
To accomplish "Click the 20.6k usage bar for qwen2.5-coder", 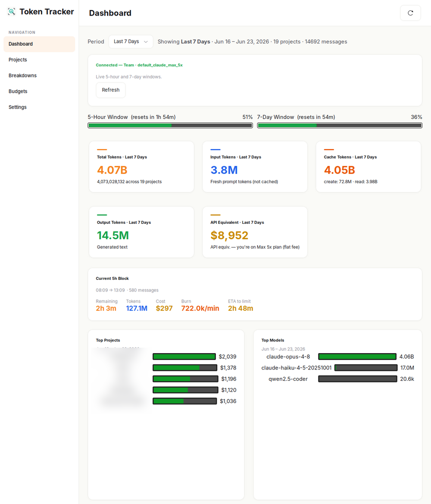I will (x=357, y=379).
